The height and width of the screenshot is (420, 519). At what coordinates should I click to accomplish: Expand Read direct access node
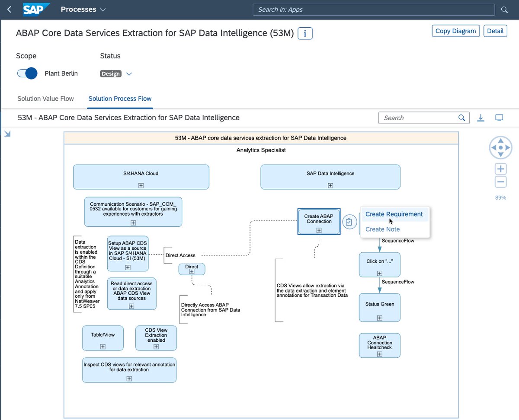pos(131,306)
